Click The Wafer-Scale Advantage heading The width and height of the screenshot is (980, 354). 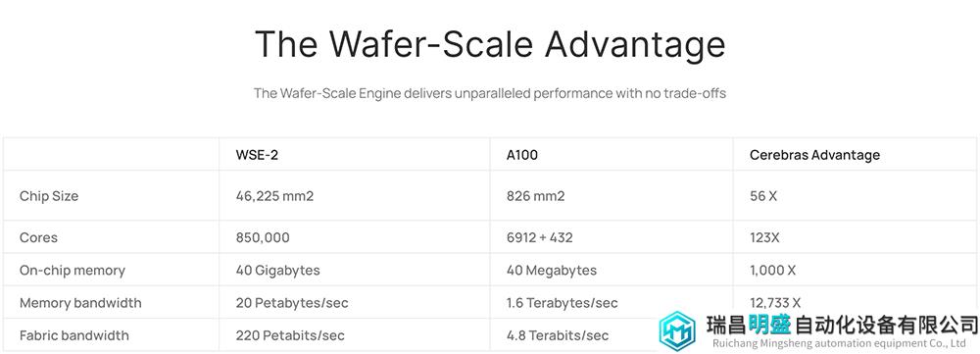click(x=490, y=44)
